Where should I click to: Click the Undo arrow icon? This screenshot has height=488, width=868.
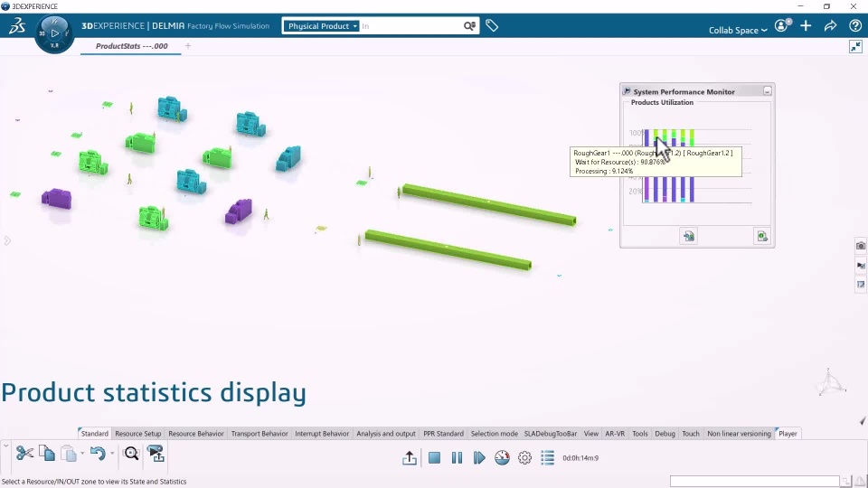pyautogui.click(x=98, y=454)
